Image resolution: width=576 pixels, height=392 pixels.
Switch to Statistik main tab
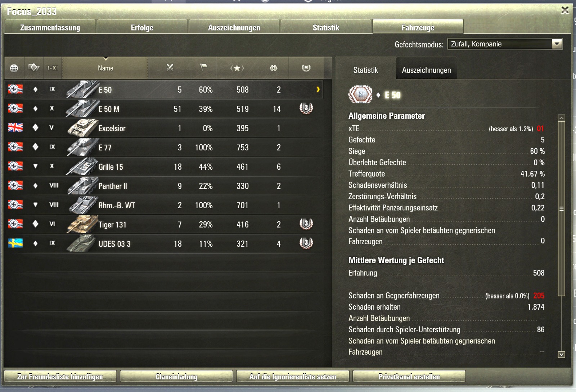pos(326,27)
